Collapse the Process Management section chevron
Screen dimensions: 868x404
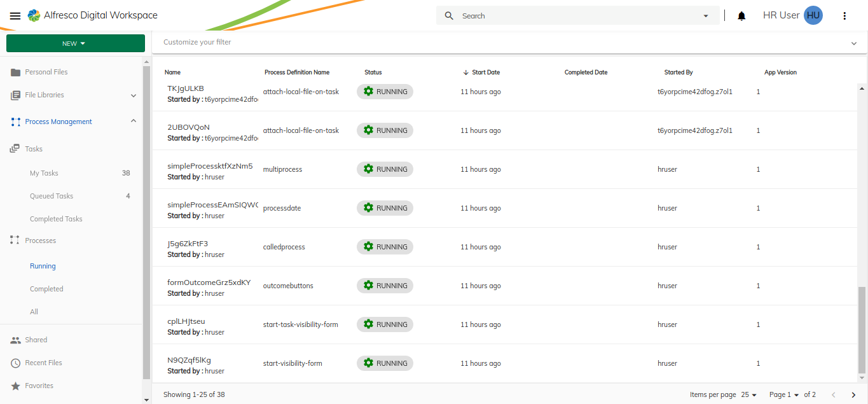pos(133,120)
